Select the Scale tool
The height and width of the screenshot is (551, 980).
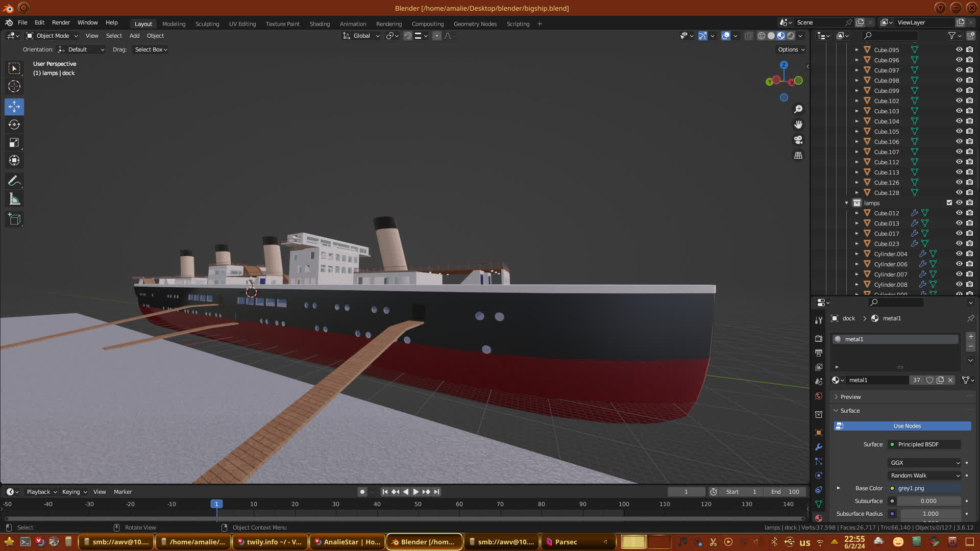(x=14, y=143)
